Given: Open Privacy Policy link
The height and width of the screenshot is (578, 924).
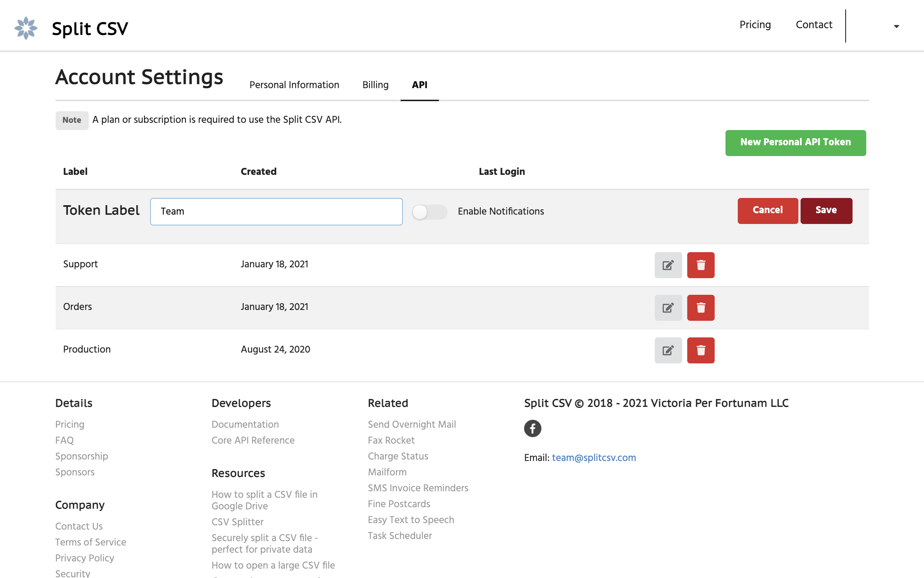Looking at the screenshot, I should 84,558.
